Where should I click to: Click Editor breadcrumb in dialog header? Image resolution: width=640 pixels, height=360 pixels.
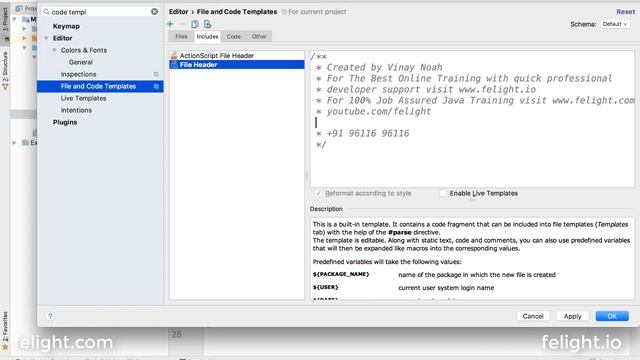(178, 12)
